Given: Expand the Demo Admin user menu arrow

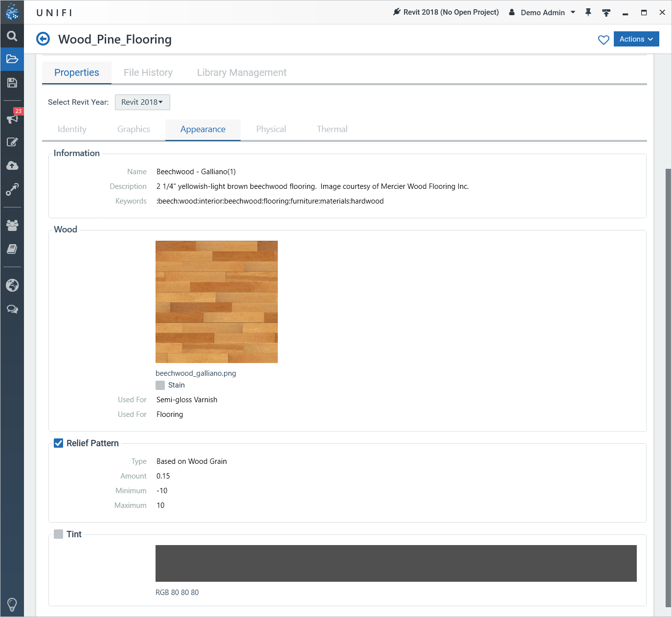Looking at the screenshot, I should tap(573, 12).
